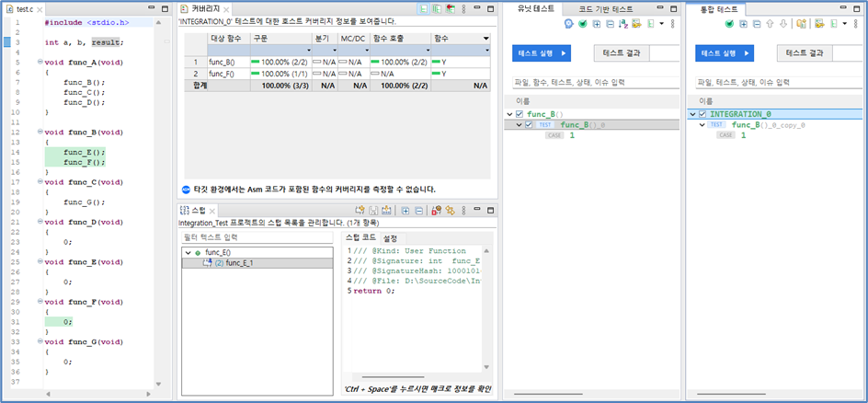The image size is (868, 403).
Task: Click the 필터 텍스트 입력 stub filter field
Action: click(x=257, y=237)
